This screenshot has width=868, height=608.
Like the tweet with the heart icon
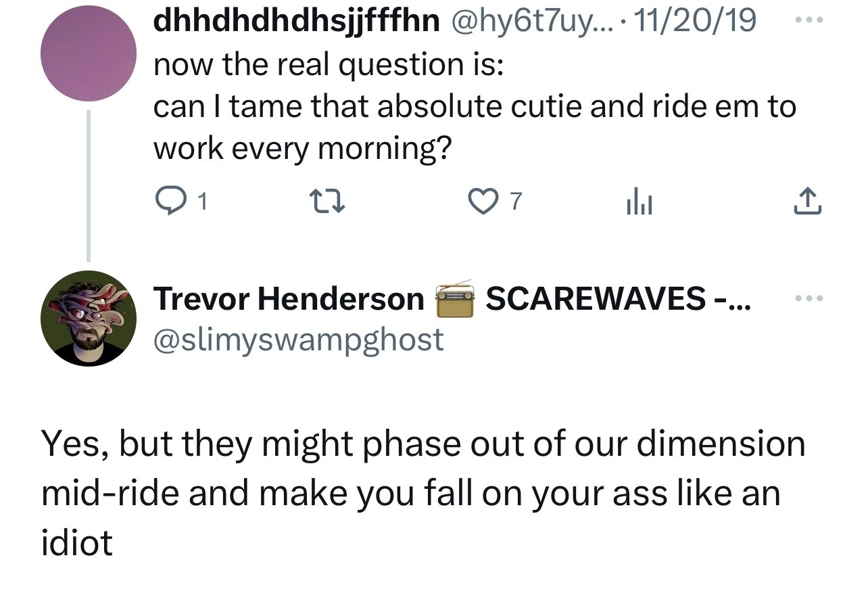pos(482,200)
